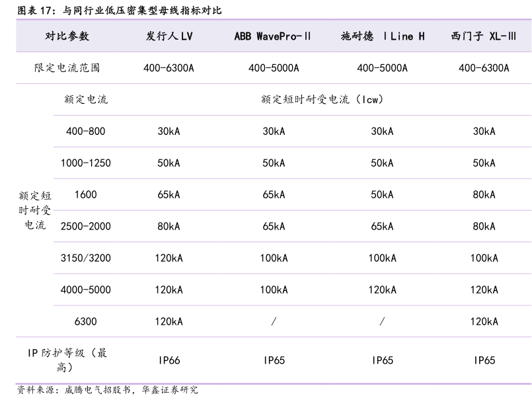Click 施耐德 value '65kA' in 2500-2000 row
Image resolution: width=532 pixels, height=402 pixels.
382,226
